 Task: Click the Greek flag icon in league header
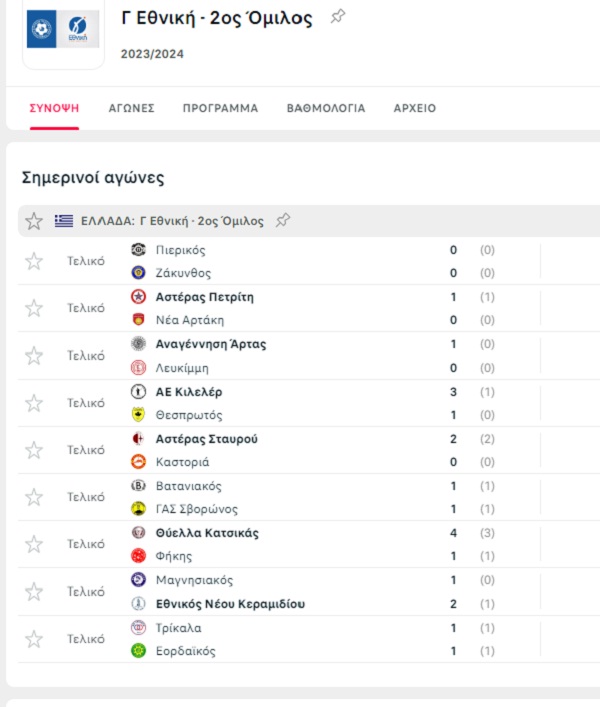pos(64,221)
